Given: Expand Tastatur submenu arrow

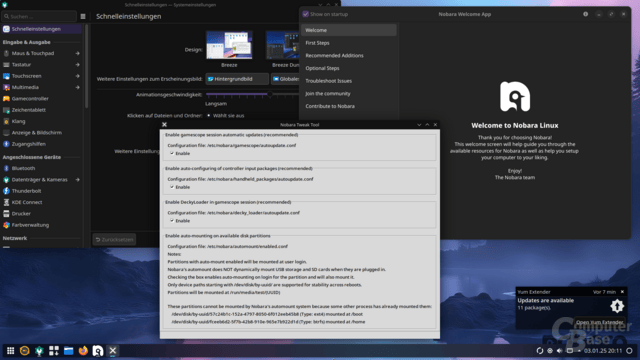Looking at the screenshot, I should coord(77,64).
